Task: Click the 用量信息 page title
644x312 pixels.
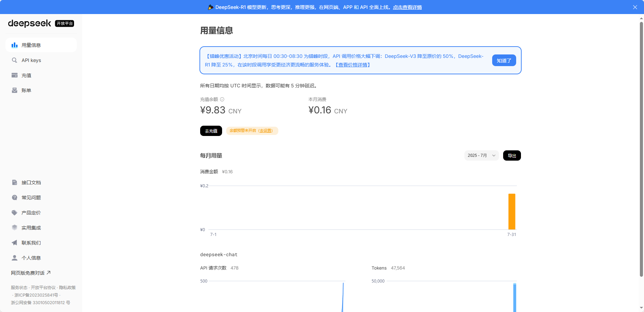Action: point(217,30)
